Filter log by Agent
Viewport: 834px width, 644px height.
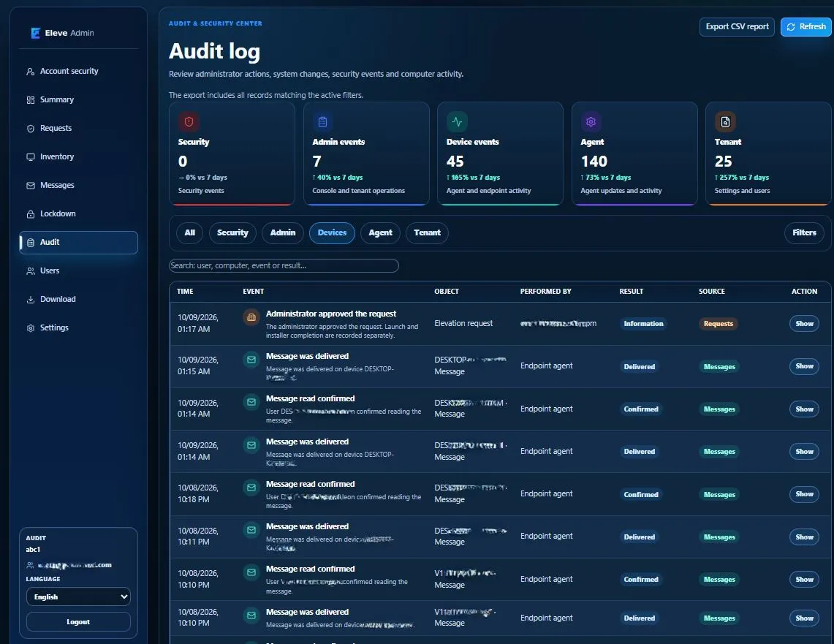pyautogui.click(x=380, y=233)
